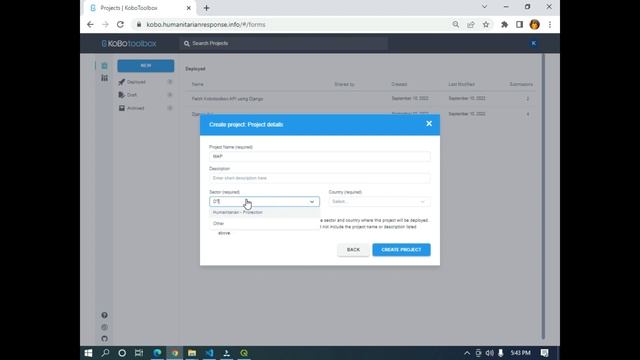
Task: Open the Forms project list sidebar icon
Action: (104, 66)
